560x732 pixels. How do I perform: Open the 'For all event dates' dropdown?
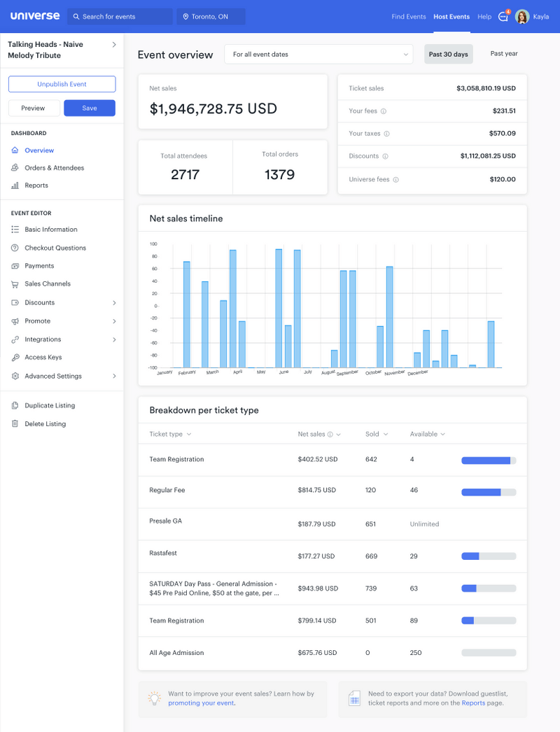click(318, 54)
